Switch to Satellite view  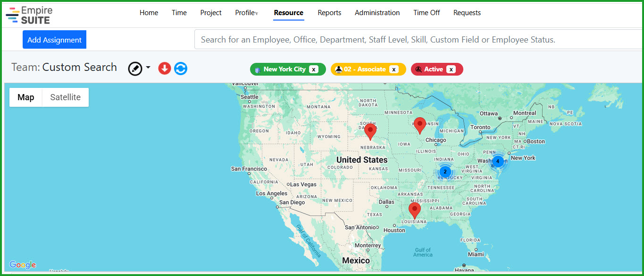point(66,97)
